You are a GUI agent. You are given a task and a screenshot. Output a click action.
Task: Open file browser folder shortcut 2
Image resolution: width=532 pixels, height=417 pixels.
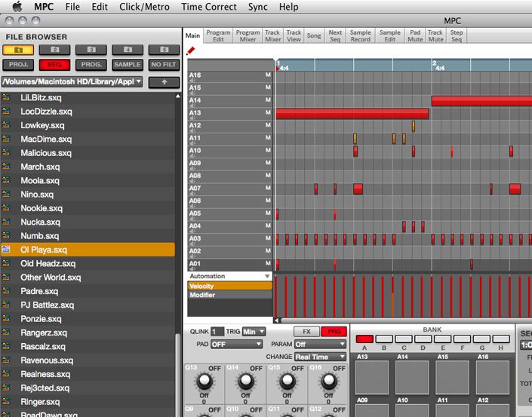[x=54, y=50]
